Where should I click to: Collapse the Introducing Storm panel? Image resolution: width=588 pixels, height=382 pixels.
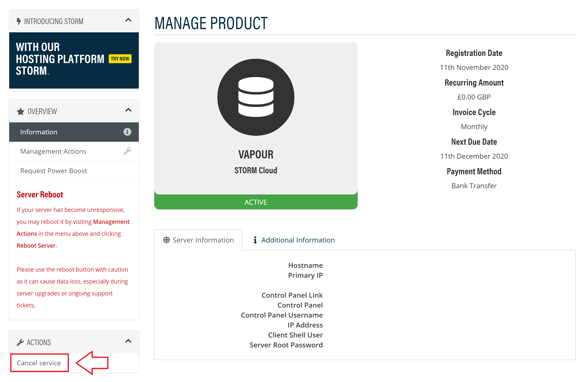[128, 20]
